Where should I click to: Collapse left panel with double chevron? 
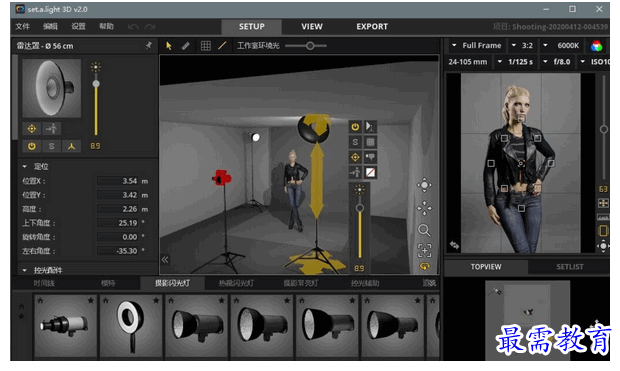[x=165, y=259]
